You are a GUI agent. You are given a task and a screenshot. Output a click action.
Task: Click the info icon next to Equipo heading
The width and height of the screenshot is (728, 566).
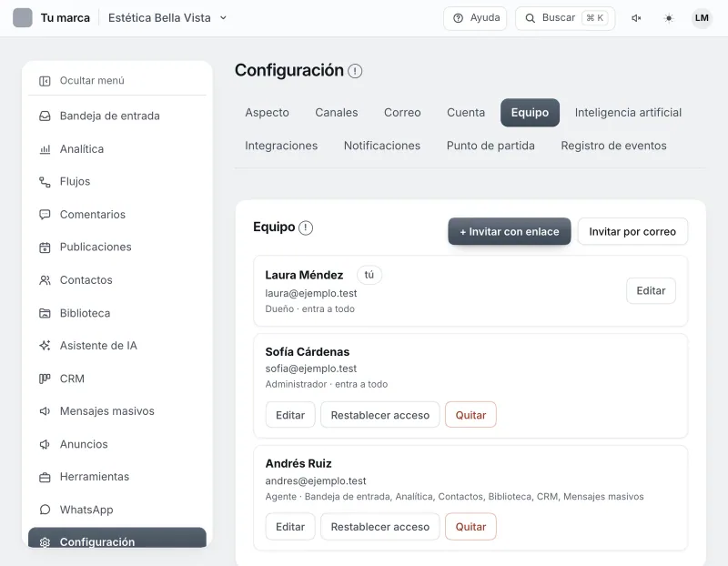[306, 228]
